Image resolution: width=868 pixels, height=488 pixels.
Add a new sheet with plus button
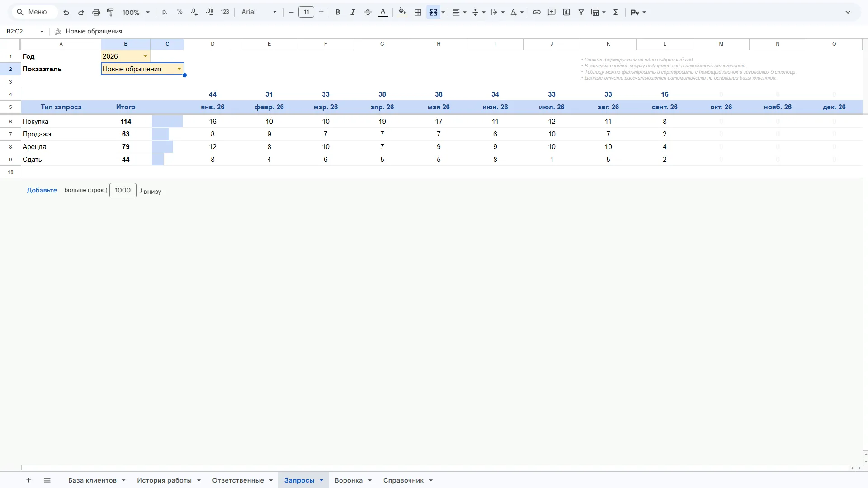click(28, 480)
